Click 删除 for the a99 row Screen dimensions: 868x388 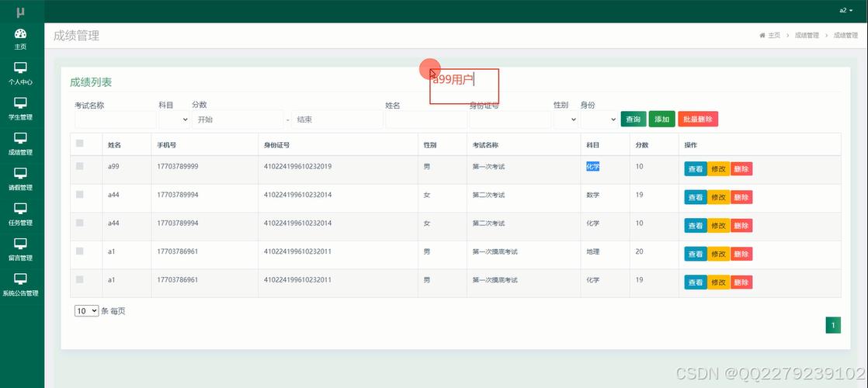(741, 169)
